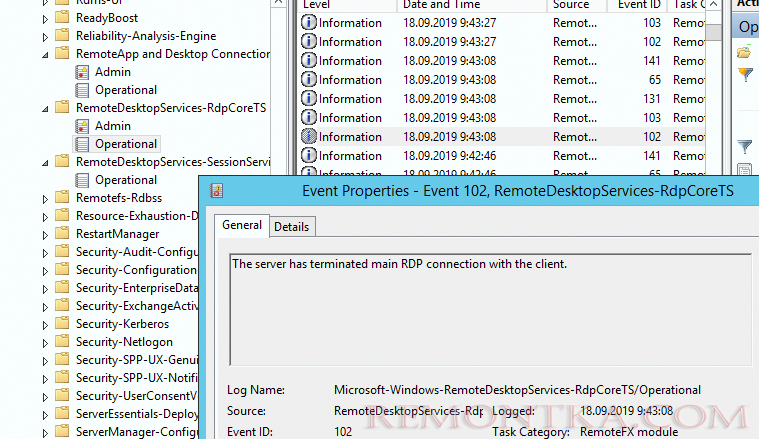The width and height of the screenshot is (759, 439).
Task: Click the info icon of event 131 row
Action: tap(309, 98)
